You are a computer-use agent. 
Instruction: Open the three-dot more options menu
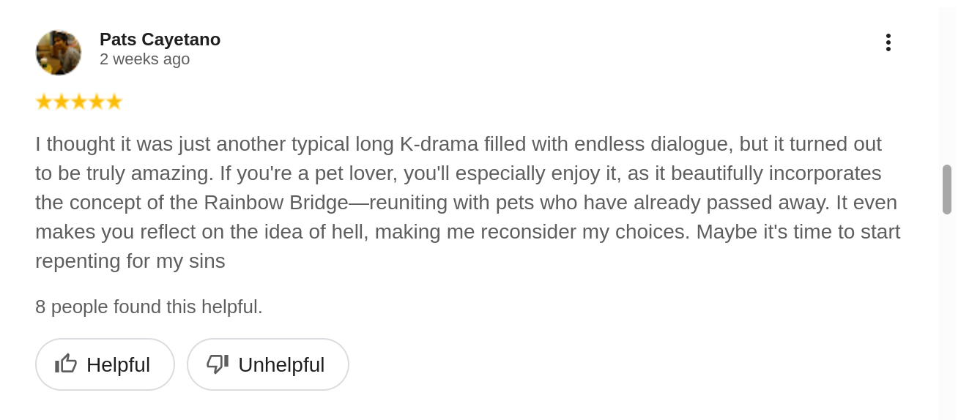tap(888, 42)
